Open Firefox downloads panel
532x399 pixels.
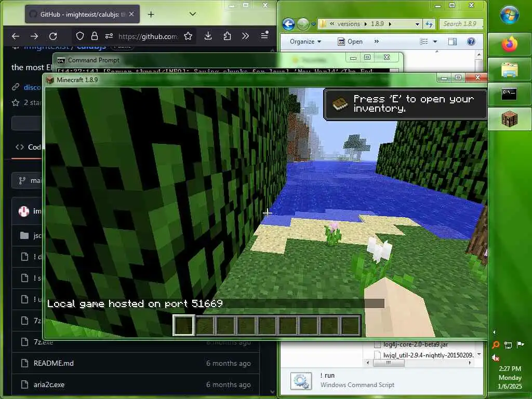point(208,36)
